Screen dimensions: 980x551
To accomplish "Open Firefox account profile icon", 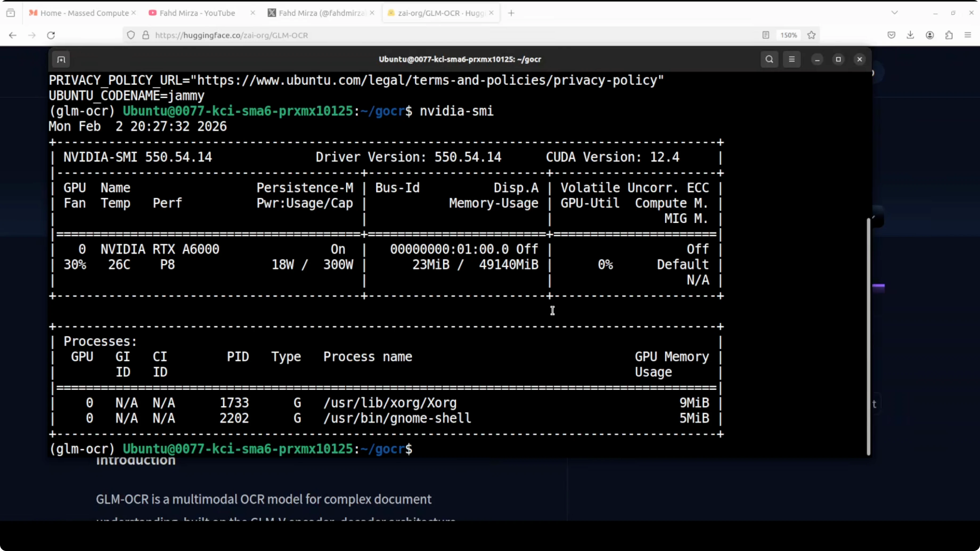I will click(x=930, y=35).
